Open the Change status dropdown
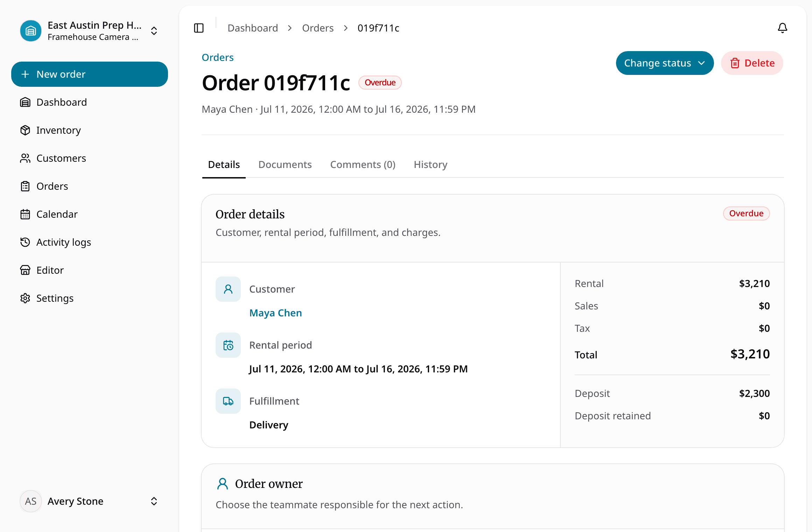Viewport: 812px width, 532px height. pyautogui.click(x=665, y=63)
